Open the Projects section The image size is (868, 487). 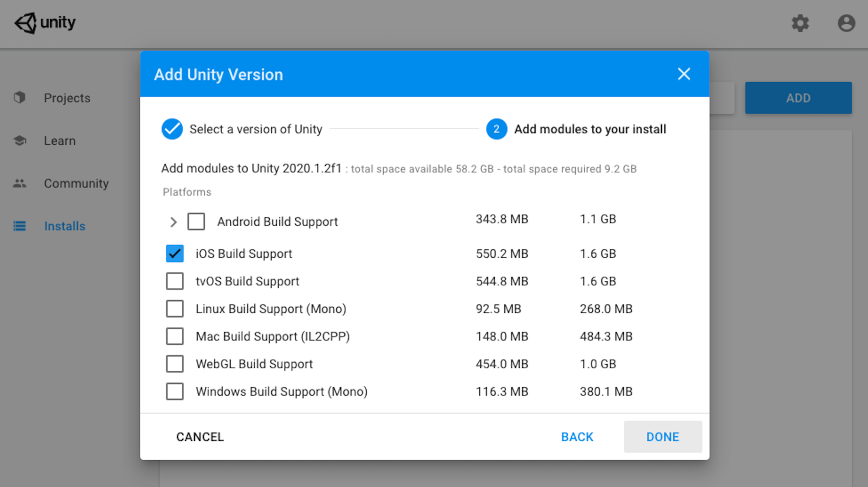point(67,98)
